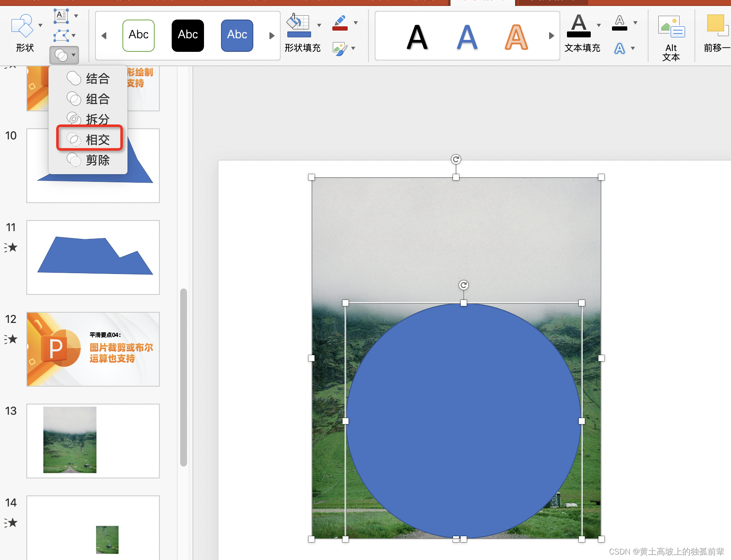Apply the blue A WordArt style

(467, 37)
